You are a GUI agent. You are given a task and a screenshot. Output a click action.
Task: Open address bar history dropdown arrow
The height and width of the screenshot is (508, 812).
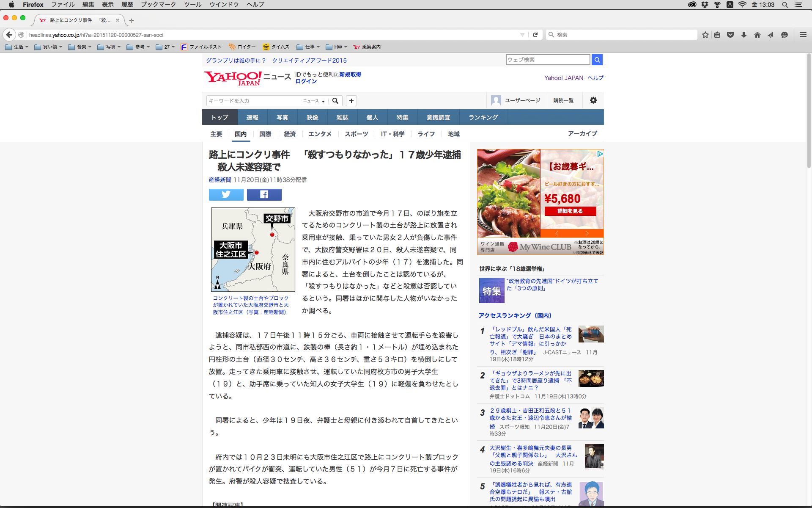pos(522,35)
